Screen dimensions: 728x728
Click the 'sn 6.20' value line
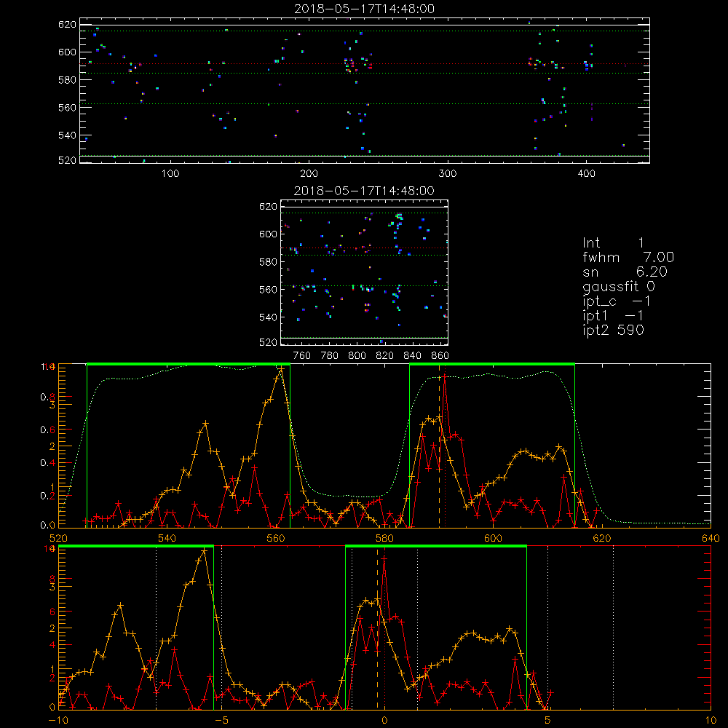(625, 272)
